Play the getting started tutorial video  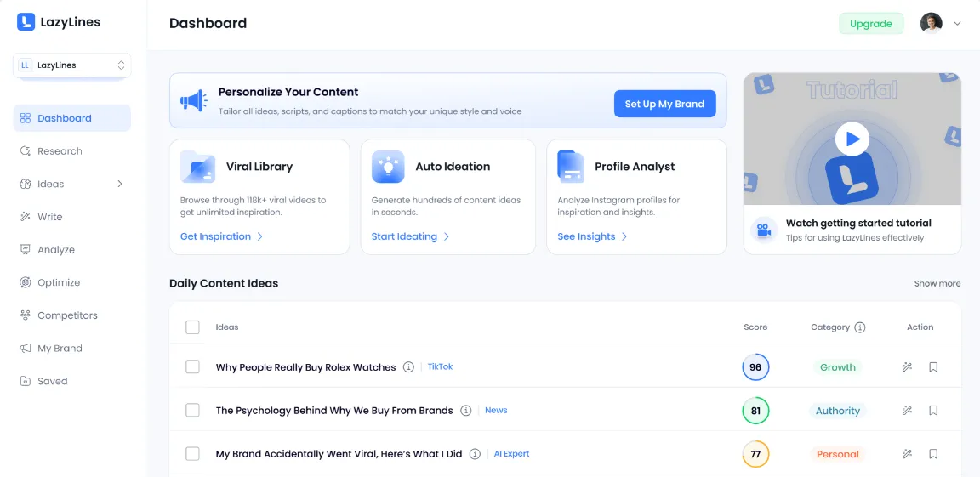[852, 139]
